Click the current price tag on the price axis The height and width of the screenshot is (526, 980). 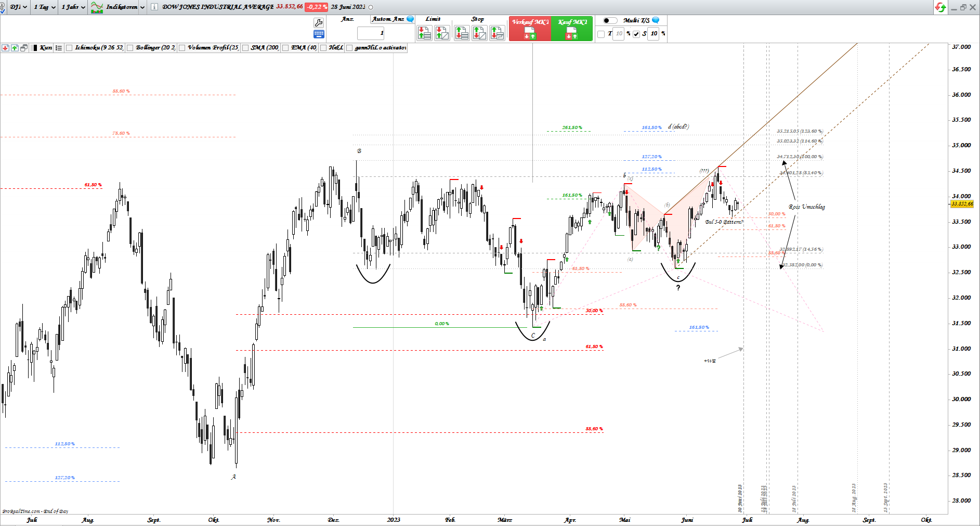click(962, 204)
